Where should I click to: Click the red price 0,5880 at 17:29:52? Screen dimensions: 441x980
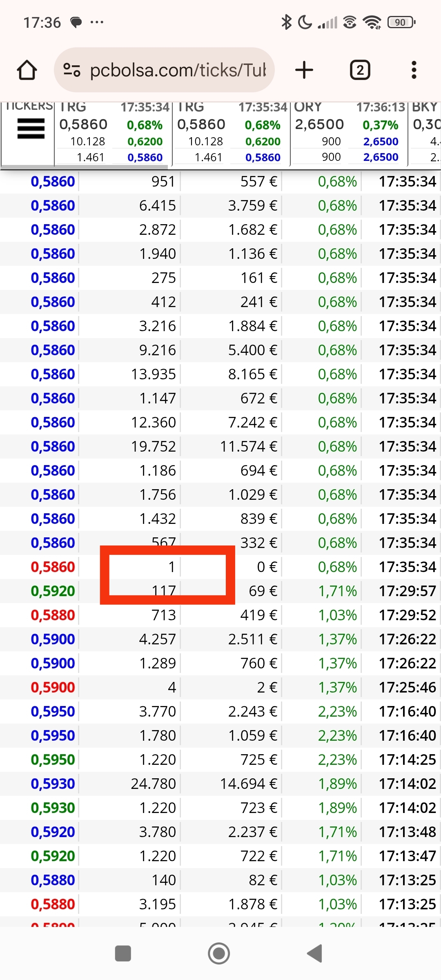point(53,615)
